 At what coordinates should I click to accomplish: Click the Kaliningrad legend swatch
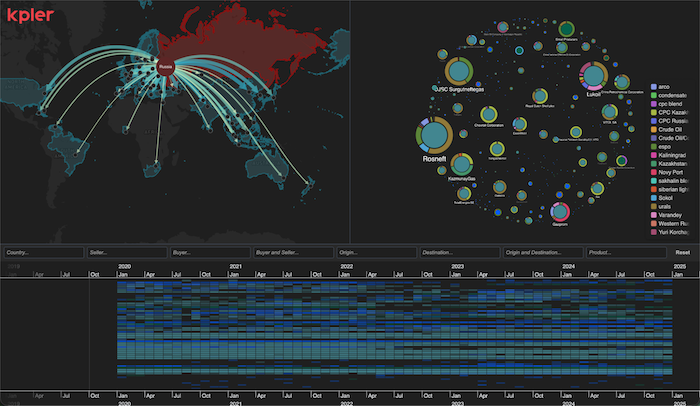point(654,155)
